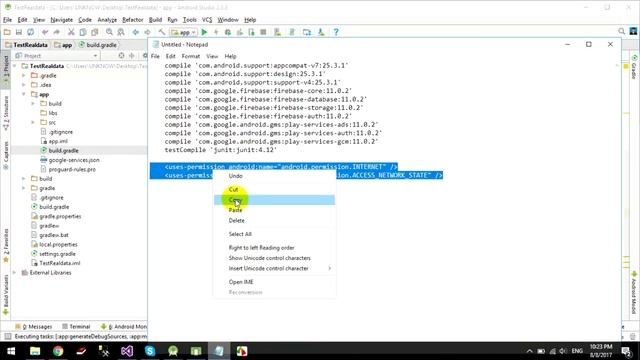Open Visual Studio from the taskbar
This screenshot has width=640, height=360.
[127, 351]
